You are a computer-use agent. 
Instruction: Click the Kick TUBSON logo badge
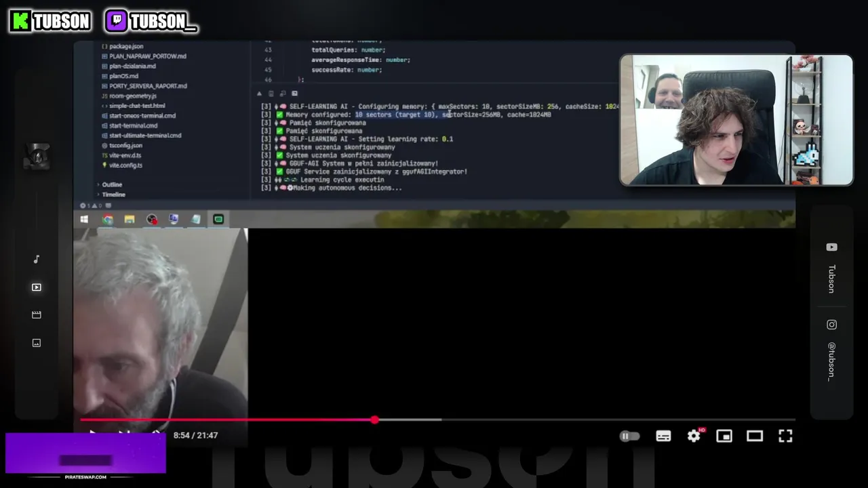click(50, 21)
